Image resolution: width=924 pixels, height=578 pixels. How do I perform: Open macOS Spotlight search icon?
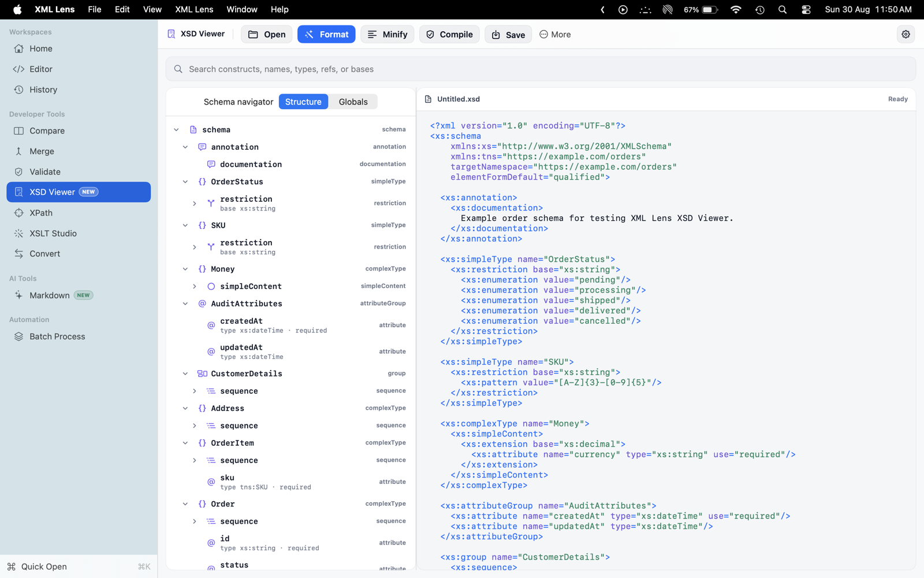point(783,10)
